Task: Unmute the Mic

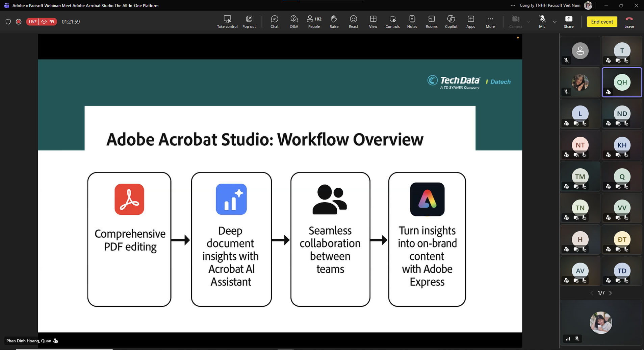Action: pyautogui.click(x=542, y=22)
